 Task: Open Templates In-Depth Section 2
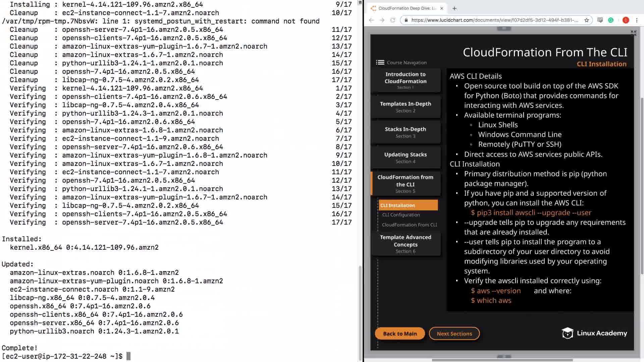406,107
